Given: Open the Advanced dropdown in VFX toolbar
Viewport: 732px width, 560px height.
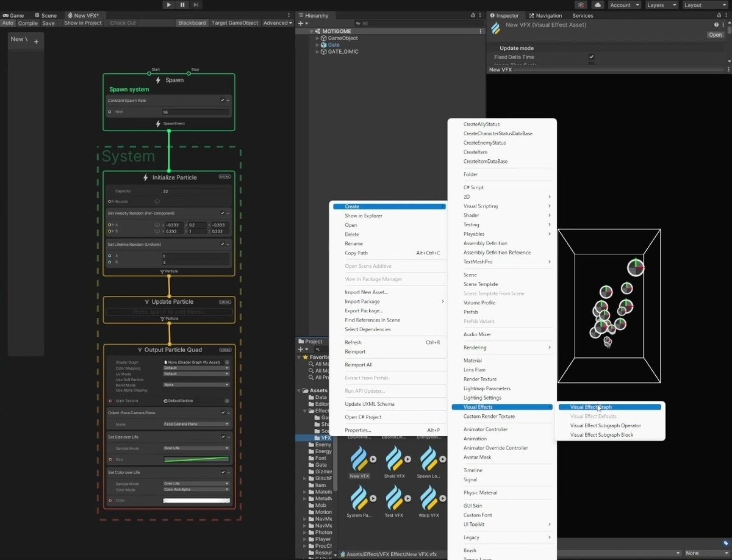Looking at the screenshot, I should click(x=278, y=23).
